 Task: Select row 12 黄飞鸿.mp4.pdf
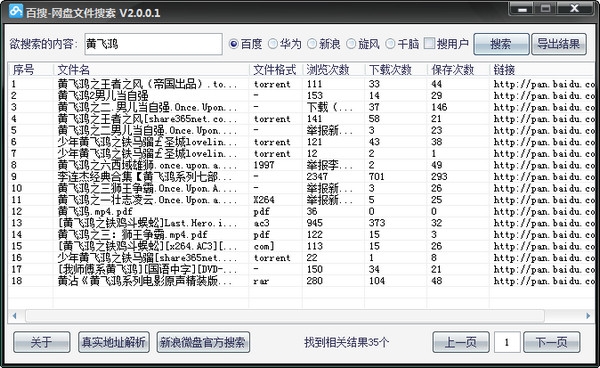tap(302, 212)
